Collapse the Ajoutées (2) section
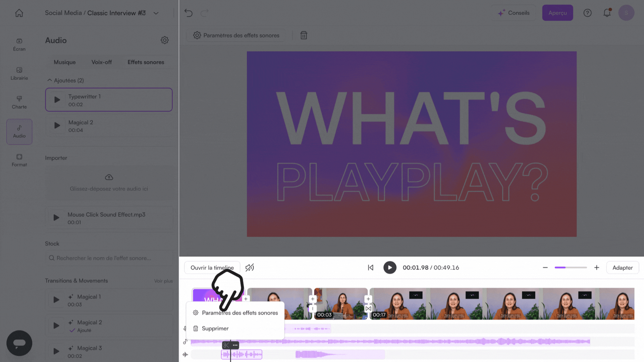The height and width of the screenshot is (362, 644). [49, 80]
